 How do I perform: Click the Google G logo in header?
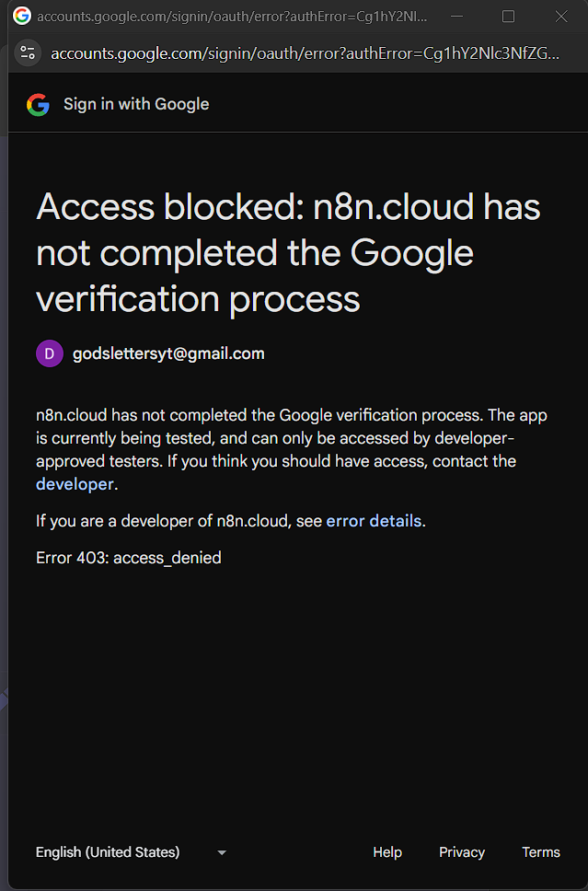[38, 105]
